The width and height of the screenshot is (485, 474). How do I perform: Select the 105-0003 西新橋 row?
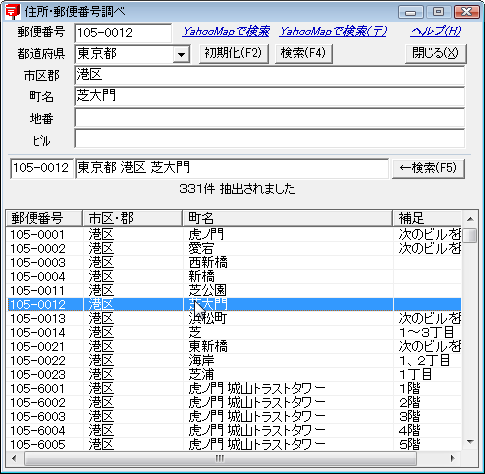click(234, 263)
